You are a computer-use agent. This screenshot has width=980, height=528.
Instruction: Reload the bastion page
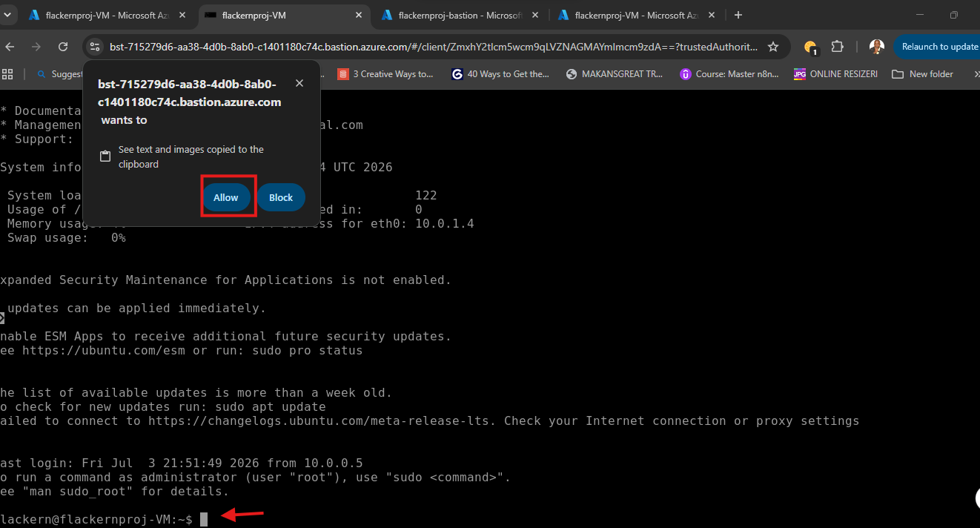(x=63, y=47)
